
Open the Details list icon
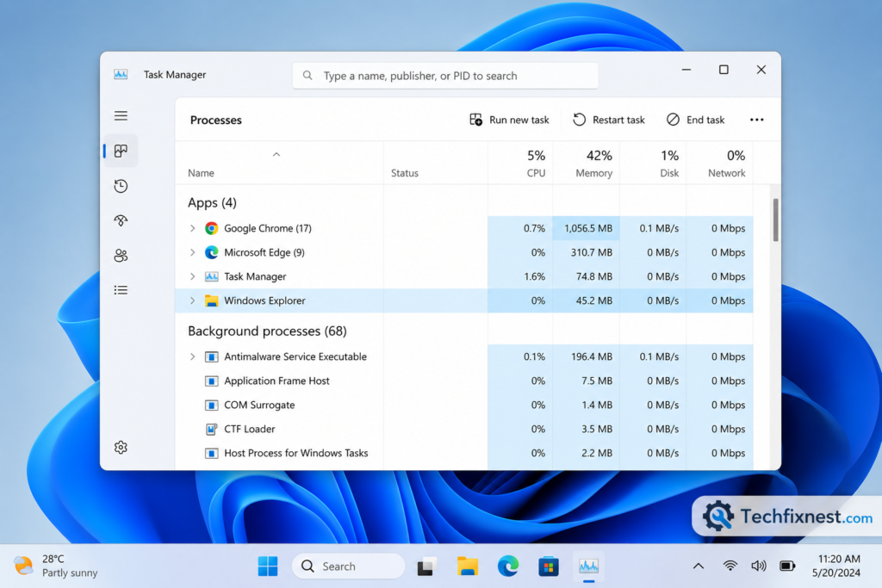coord(121,290)
